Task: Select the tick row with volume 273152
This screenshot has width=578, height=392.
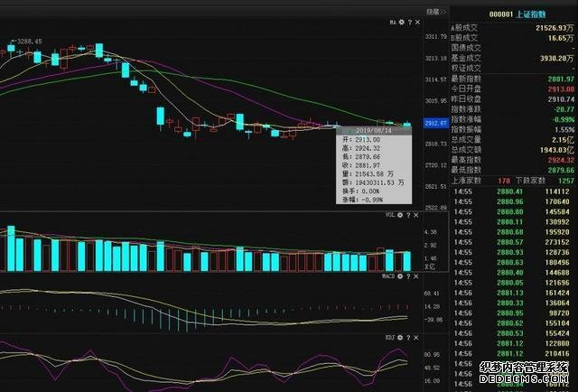Action: (512, 242)
